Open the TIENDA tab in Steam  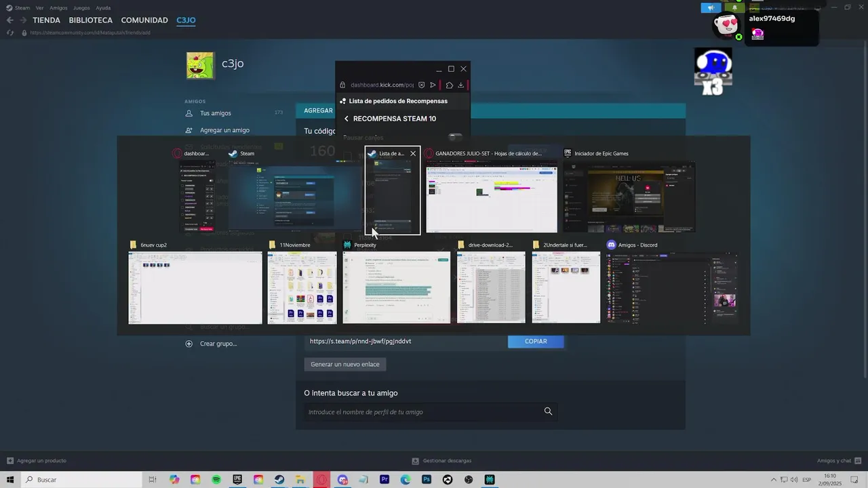point(46,20)
